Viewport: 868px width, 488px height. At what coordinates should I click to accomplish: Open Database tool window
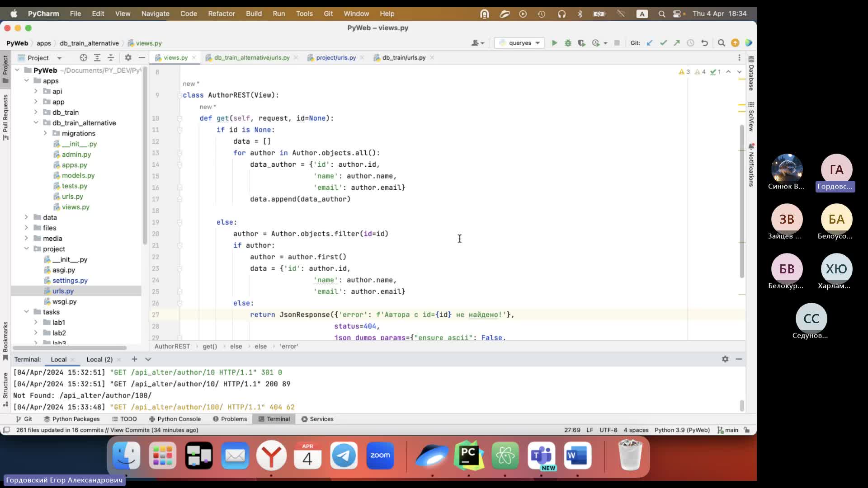(x=751, y=74)
